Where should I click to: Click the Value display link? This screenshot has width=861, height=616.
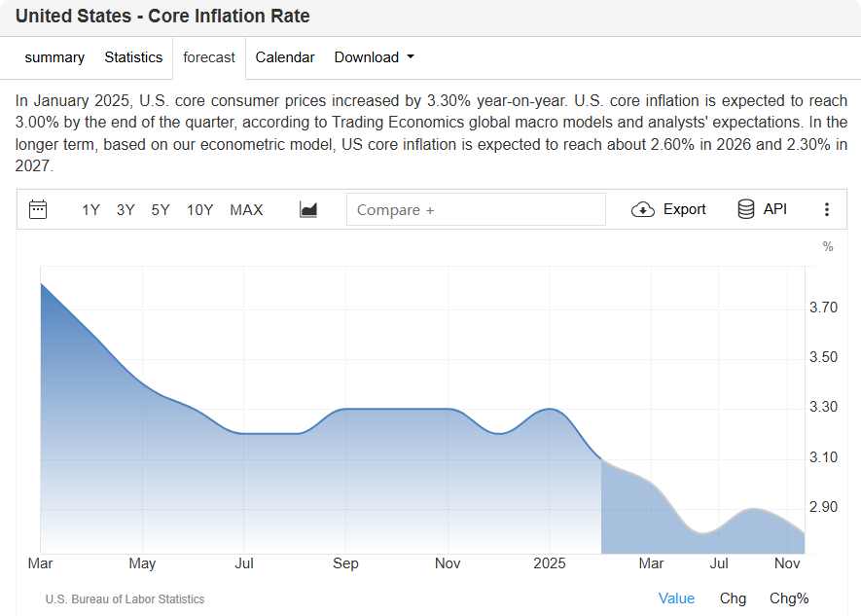pyautogui.click(x=676, y=598)
